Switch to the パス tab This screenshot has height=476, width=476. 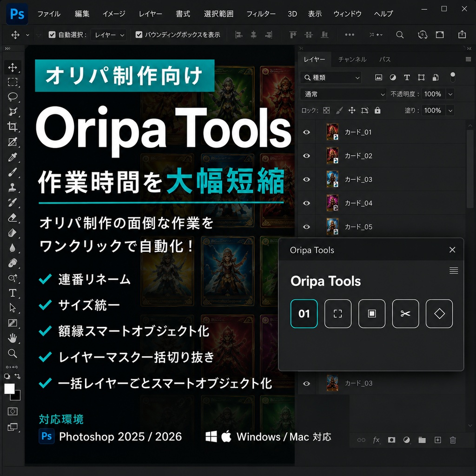[385, 59]
